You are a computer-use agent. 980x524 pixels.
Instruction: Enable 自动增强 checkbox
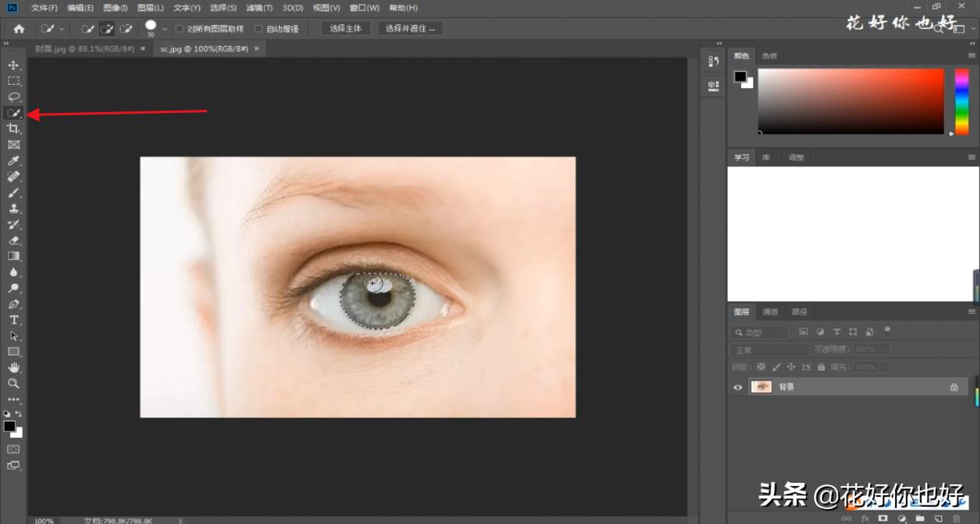tap(259, 29)
